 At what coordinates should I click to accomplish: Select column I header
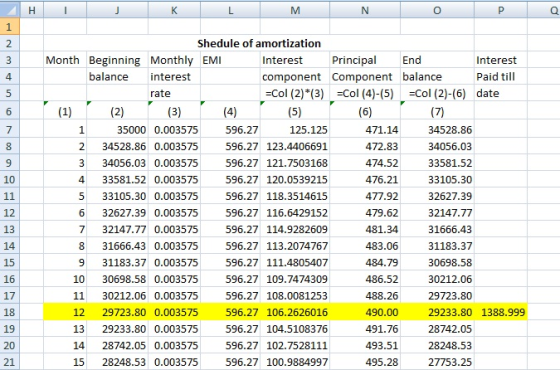65,10
